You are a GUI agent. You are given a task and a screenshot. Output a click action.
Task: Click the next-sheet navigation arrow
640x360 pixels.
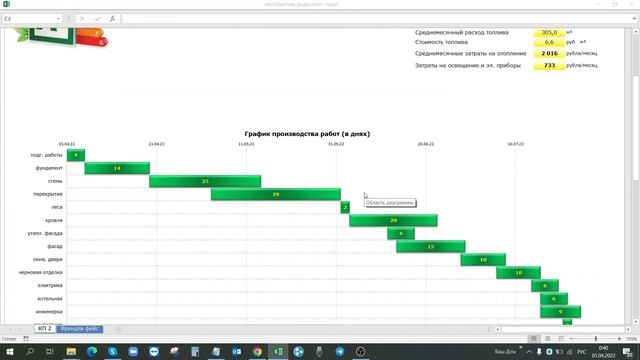point(19,329)
